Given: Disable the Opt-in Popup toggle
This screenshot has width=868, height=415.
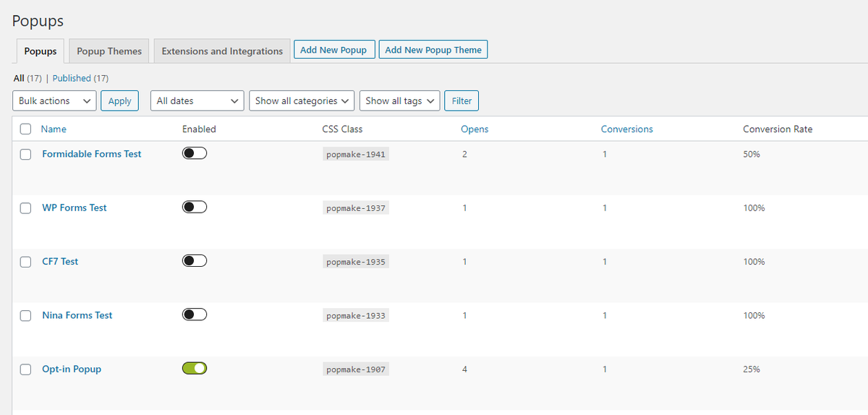Looking at the screenshot, I should click(x=195, y=368).
